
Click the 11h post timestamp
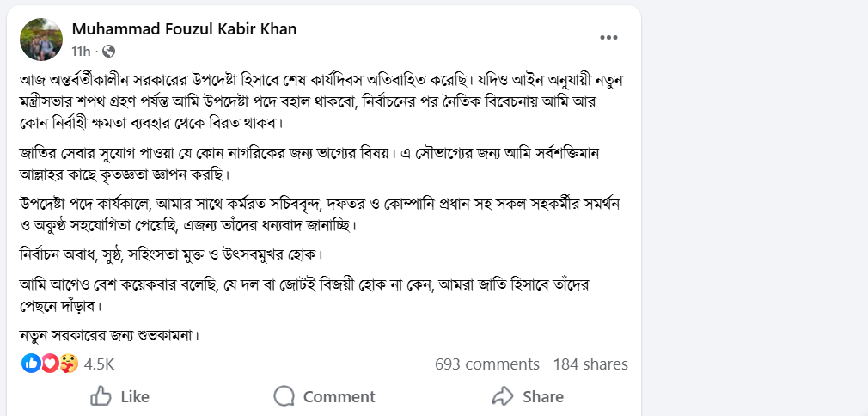click(x=81, y=51)
